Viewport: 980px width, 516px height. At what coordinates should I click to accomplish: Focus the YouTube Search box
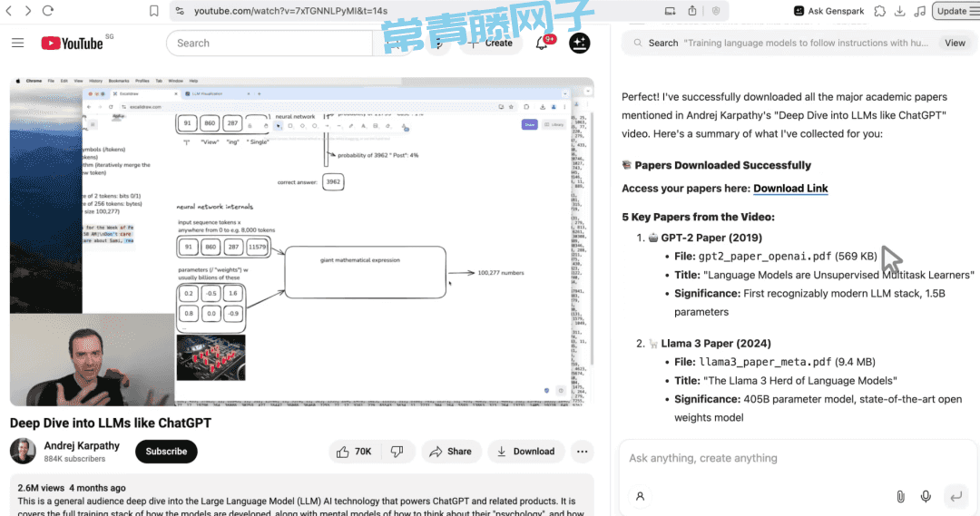(269, 44)
